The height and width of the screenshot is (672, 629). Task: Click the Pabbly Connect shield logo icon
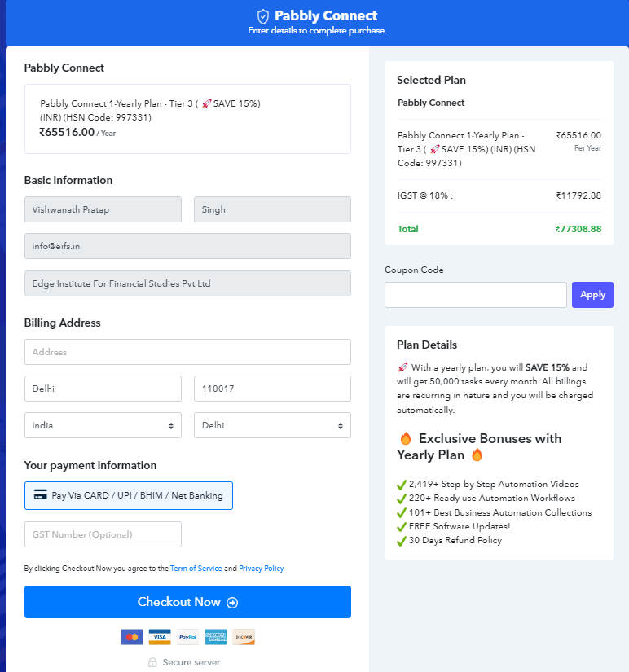263,17
